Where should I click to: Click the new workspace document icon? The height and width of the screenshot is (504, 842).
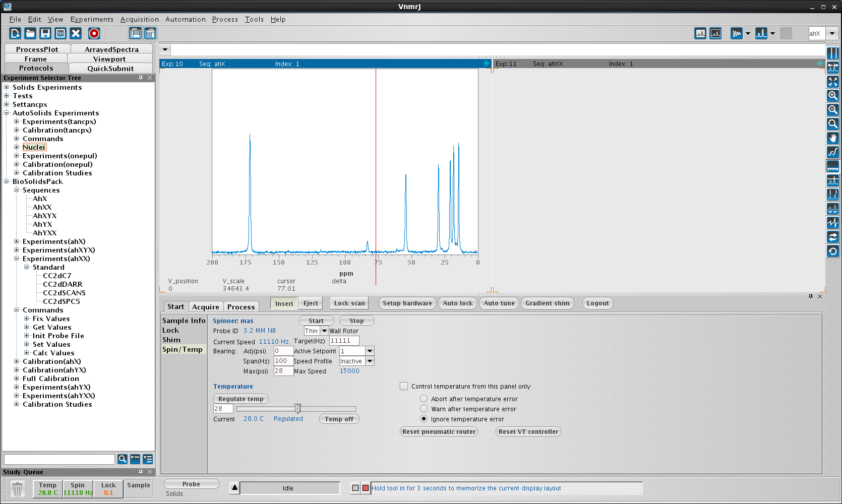click(15, 33)
